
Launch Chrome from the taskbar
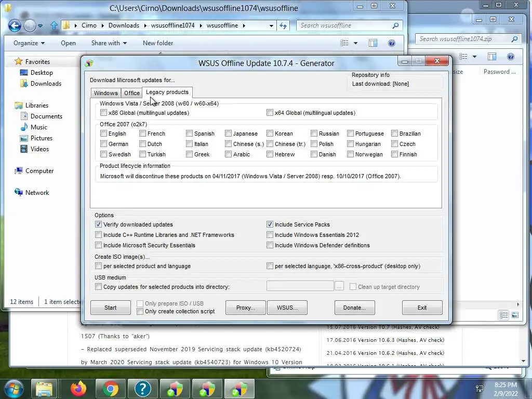111,389
